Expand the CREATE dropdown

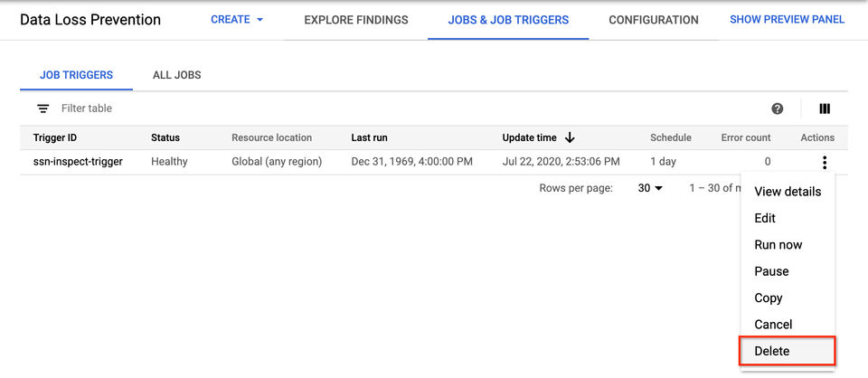(237, 20)
